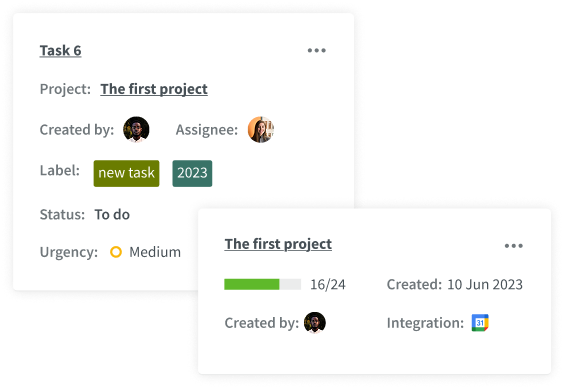This screenshot has width=565, height=389.
Task: Select the 2023 label tag
Action: [x=192, y=173]
